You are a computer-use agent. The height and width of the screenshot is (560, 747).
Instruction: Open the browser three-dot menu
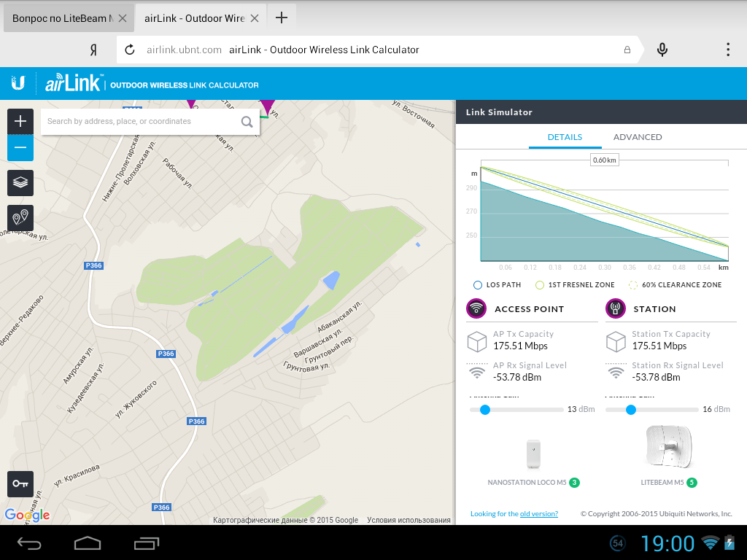coord(728,50)
